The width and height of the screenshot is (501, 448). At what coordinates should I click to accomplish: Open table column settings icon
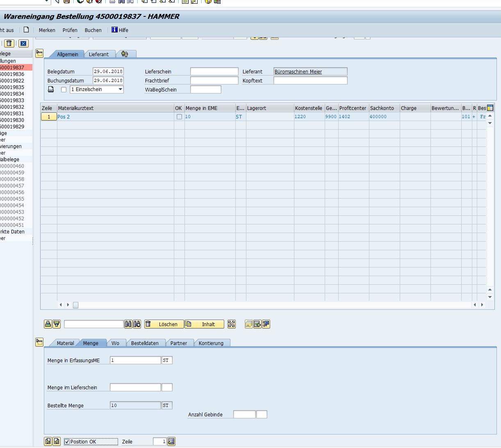(x=490, y=108)
